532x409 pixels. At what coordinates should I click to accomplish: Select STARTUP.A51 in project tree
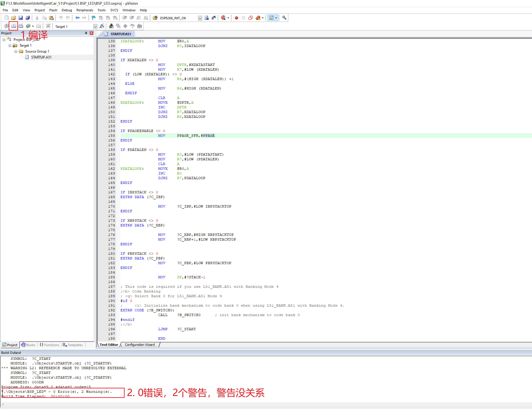(x=41, y=57)
